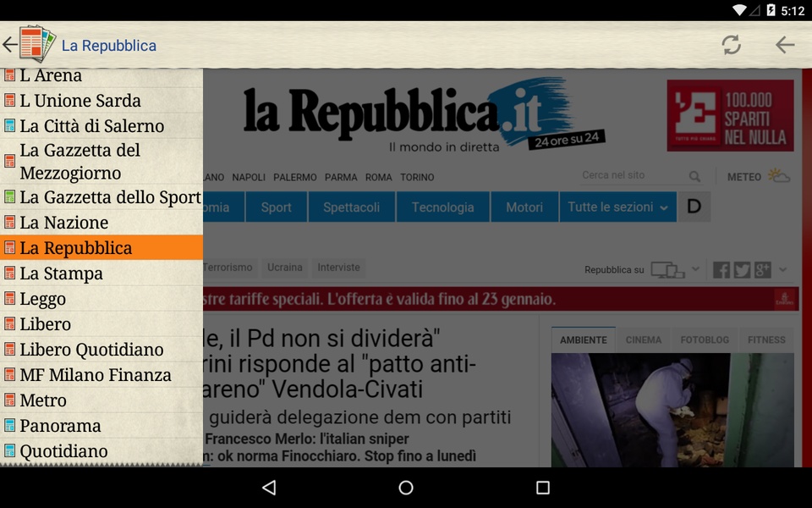Tap the Interviste topic tag
This screenshot has width=812, height=508.
click(338, 268)
